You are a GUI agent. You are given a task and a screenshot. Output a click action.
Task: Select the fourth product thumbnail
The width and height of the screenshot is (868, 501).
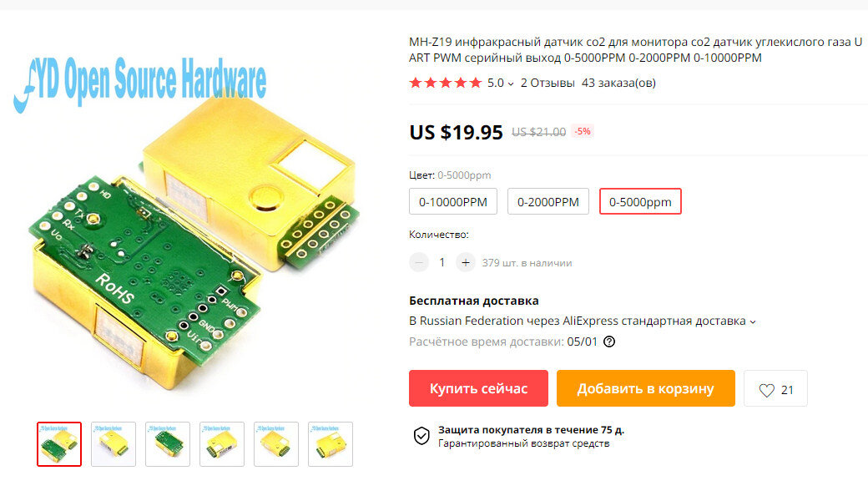[x=222, y=444]
